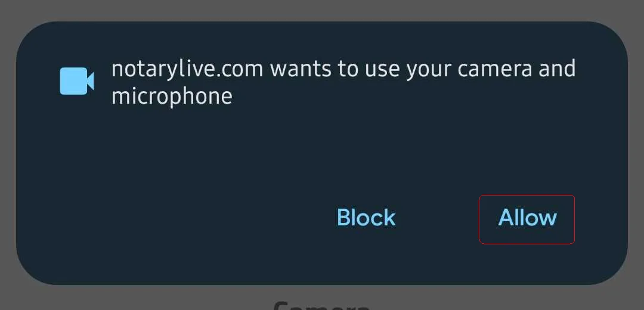Choose the Allow option outlined in red
The image size is (644, 310).
pos(527,219)
